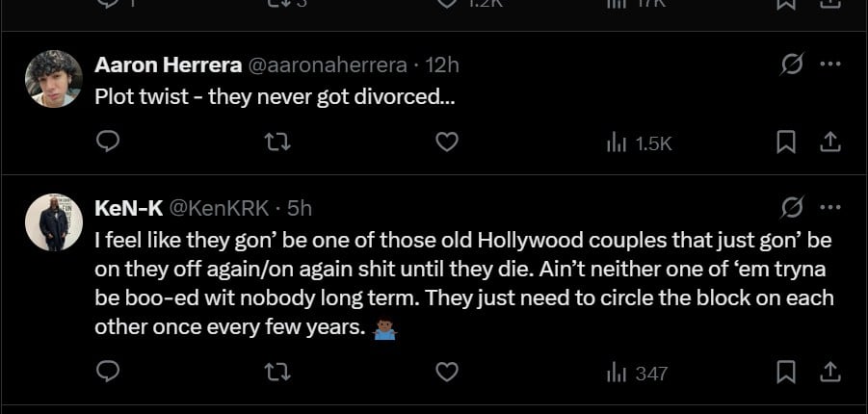
Task: Bookmark KeN-K's tweet
Action: point(786,372)
